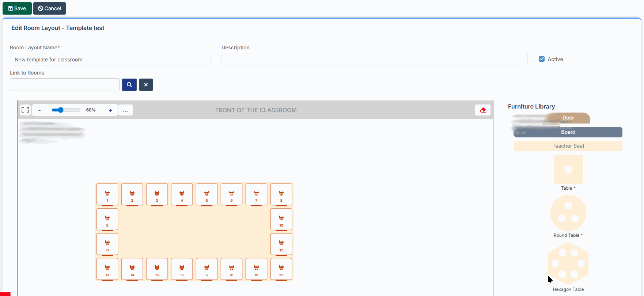This screenshot has width=644, height=296.
Task: Pick the Round Table furniture shape
Action: click(x=568, y=213)
